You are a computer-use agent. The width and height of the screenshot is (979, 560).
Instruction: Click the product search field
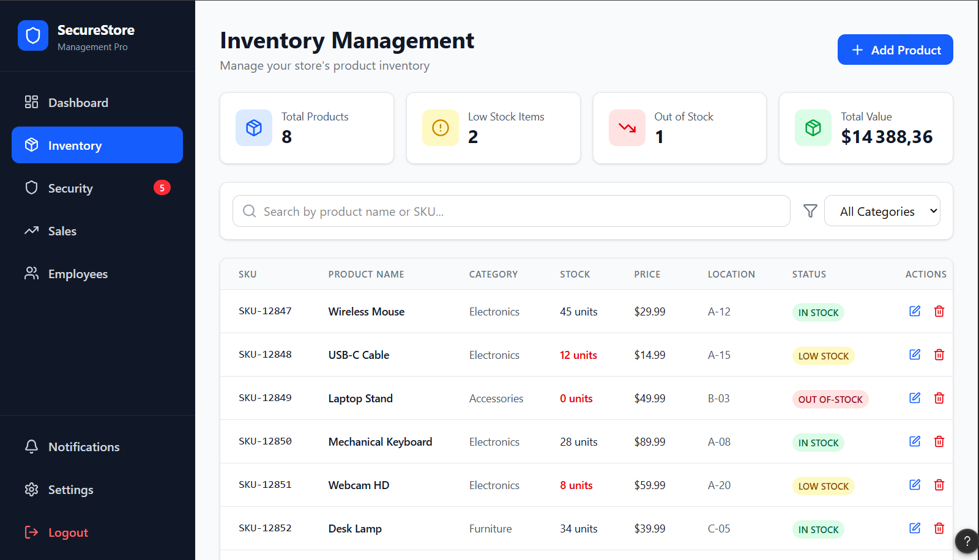pos(512,211)
